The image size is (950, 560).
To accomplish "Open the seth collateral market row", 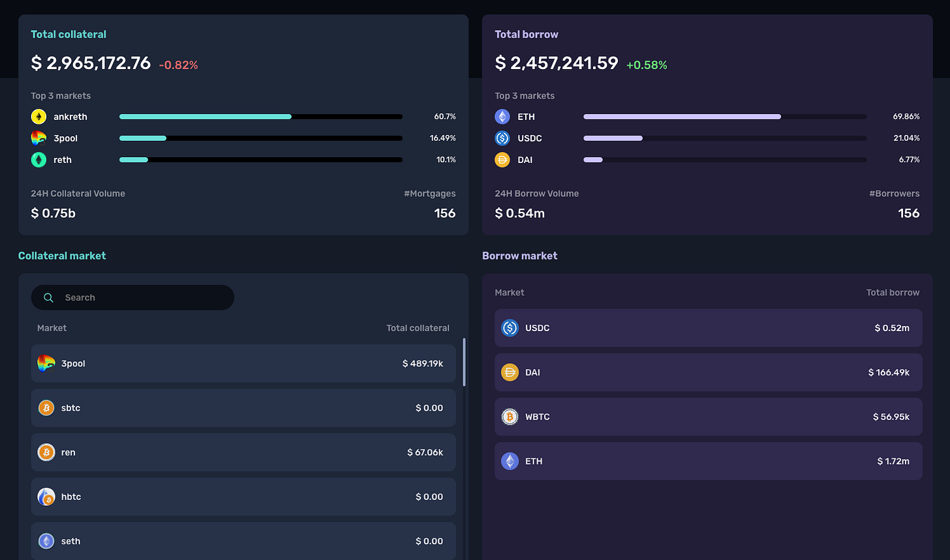I will (x=243, y=540).
